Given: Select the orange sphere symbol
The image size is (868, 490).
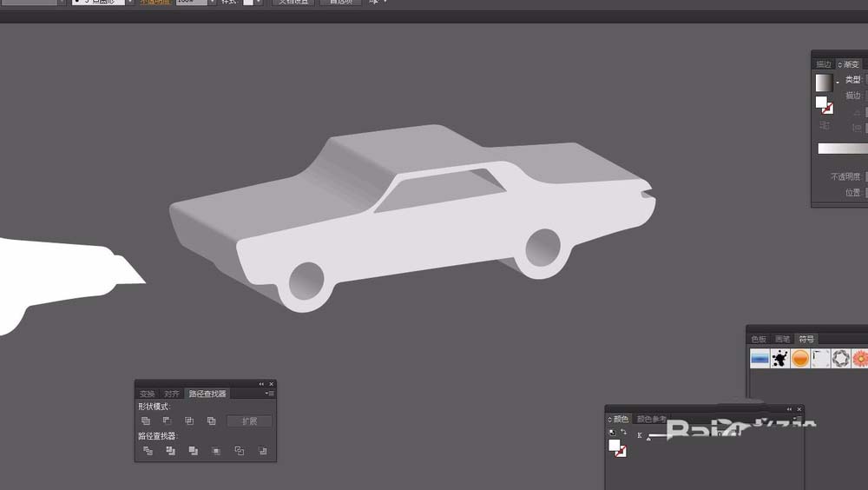Looking at the screenshot, I should click(800, 358).
